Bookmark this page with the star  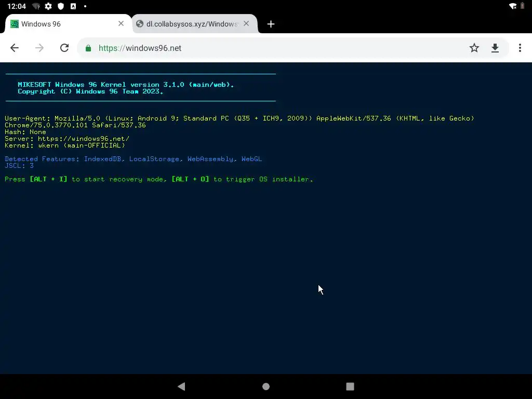tap(474, 48)
